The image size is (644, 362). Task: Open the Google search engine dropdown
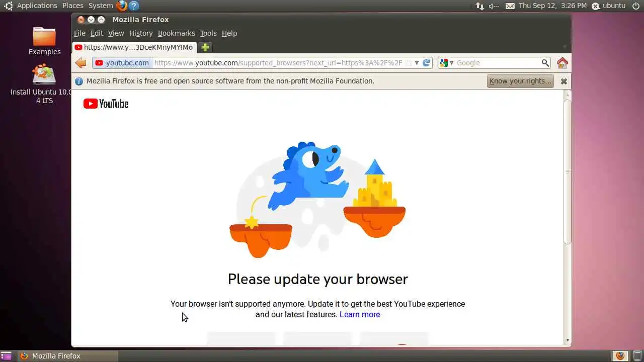click(446, 63)
